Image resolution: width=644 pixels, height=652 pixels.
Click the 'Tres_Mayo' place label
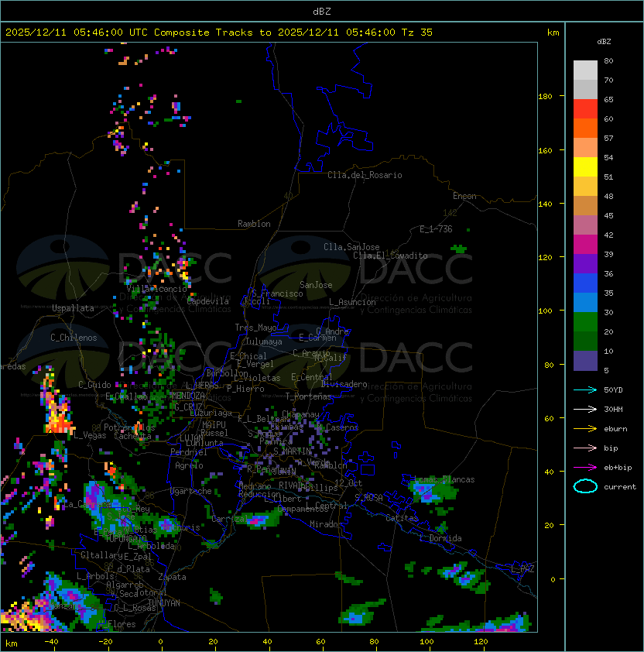[x=255, y=328]
